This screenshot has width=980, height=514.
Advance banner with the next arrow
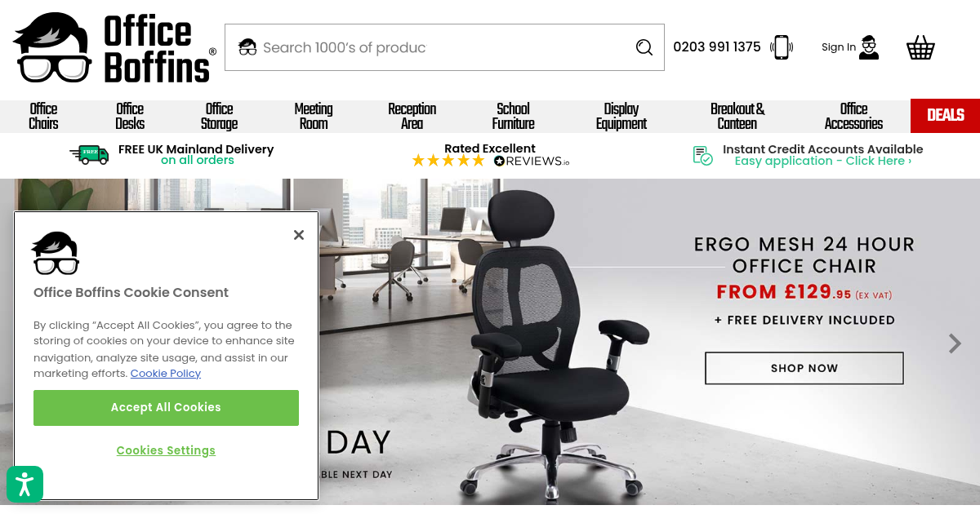click(x=954, y=343)
